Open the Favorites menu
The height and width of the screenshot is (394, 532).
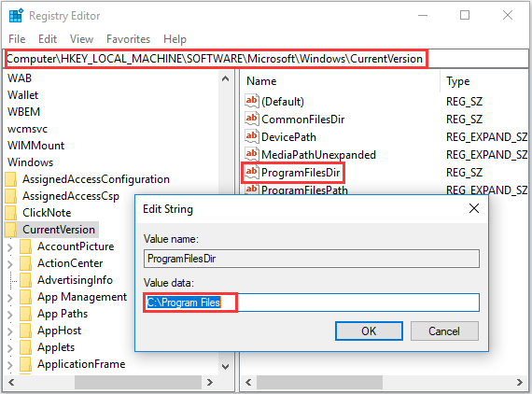(128, 39)
